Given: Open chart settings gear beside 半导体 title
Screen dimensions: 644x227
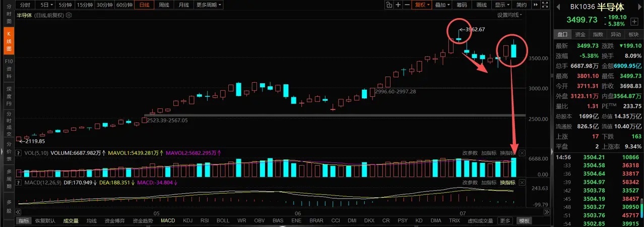Looking at the screenshot, I should click(69, 15).
